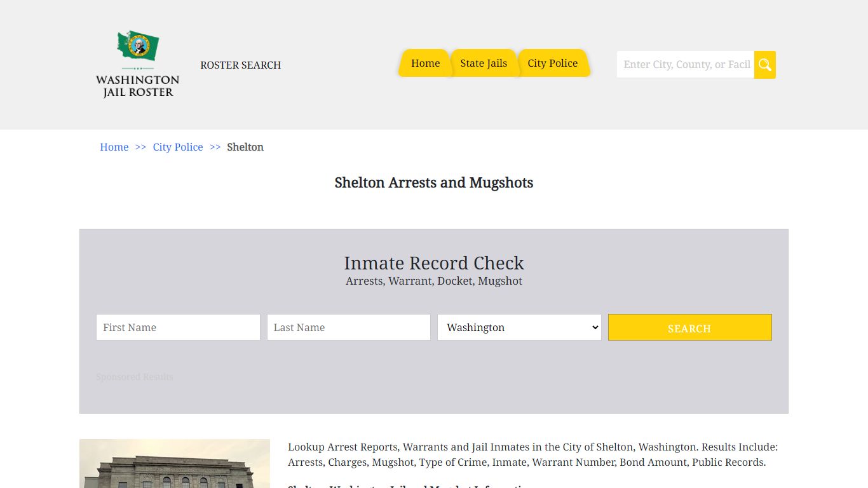Click the magnifier search icon button
Viewport: 868px width, 488px height.
765,65
